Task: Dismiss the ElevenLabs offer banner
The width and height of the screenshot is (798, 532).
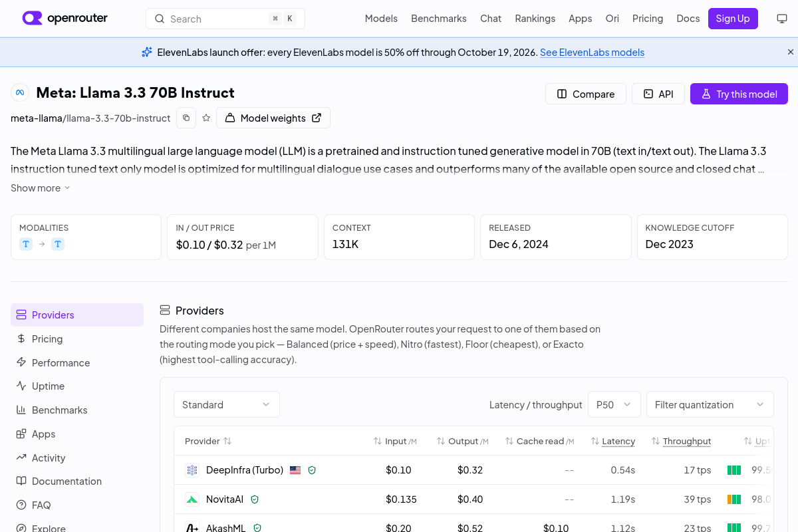Action: tap(791, 52)
